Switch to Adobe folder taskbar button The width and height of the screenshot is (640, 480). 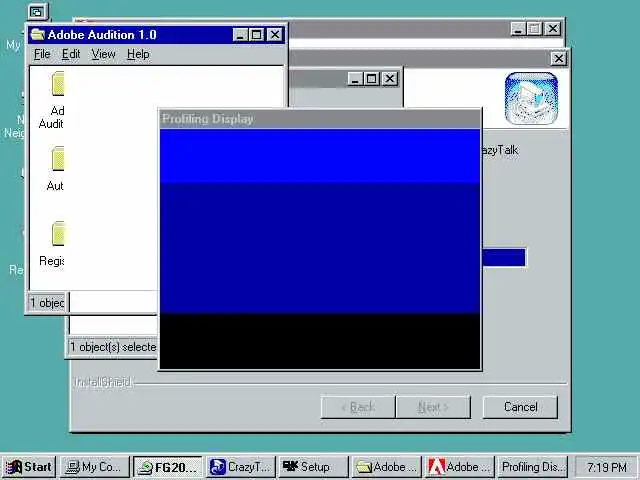[386, 467]
